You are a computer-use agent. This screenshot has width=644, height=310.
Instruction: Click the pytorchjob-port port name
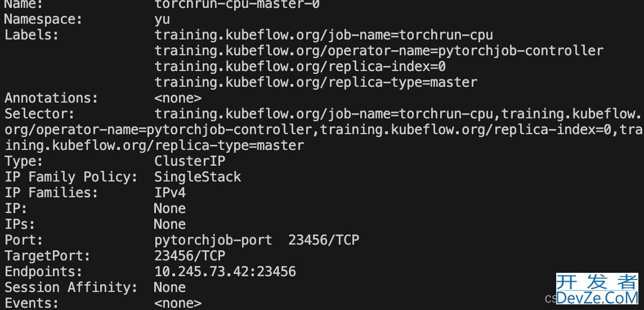pyautogui.click(x=213, y=240)
